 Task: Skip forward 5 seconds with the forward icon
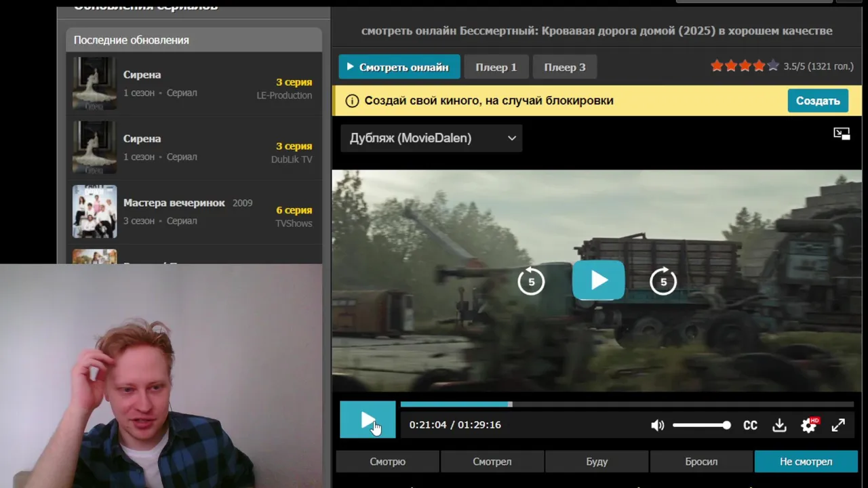[x=663, y=281]
